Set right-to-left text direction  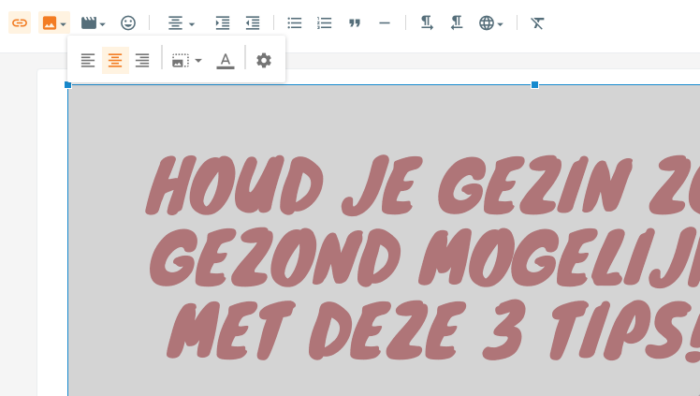point(456,23)
